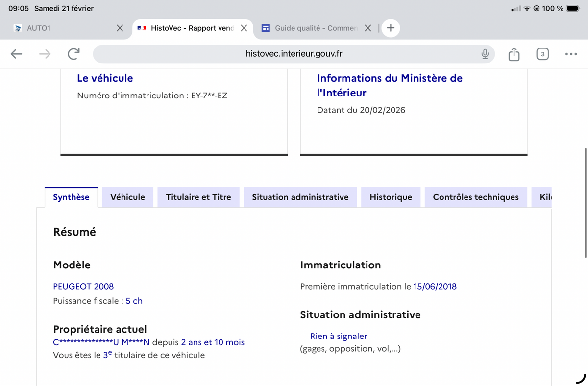Viewport: 588px width, 386px height.
Task: Tap the browser back arrow
Action: click(x=17, y=54)
